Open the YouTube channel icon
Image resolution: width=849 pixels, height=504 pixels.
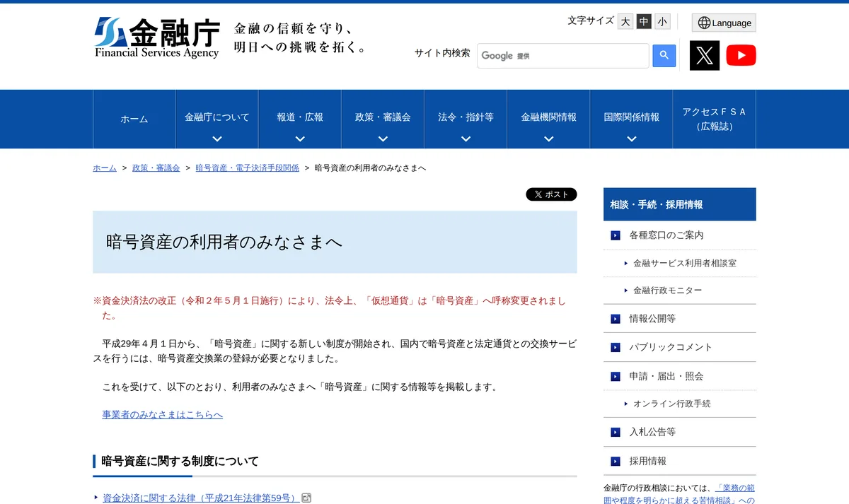pos(741,55)
